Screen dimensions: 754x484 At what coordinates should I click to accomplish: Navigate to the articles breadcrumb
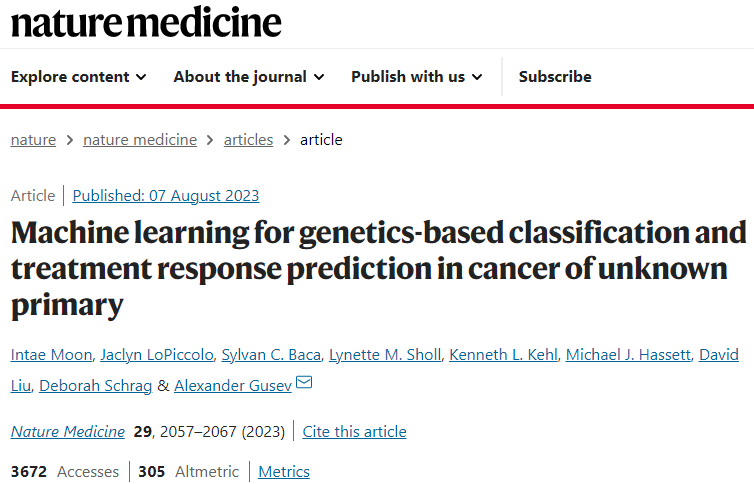point(248,140)
